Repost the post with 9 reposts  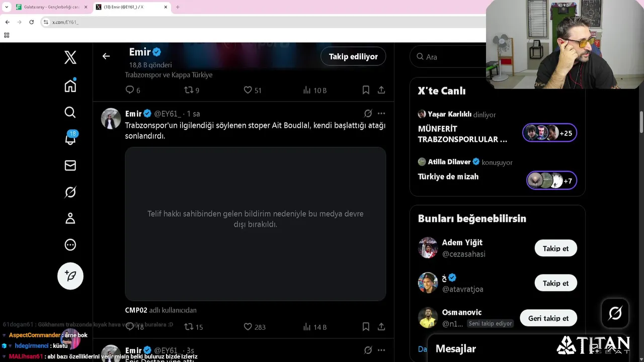click(x=192, y=90)
